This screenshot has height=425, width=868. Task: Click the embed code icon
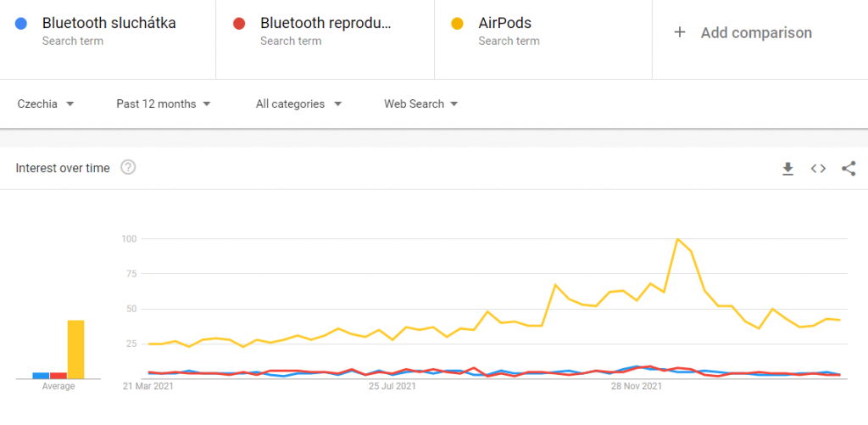pyautogui.click(x=818, y=169)
